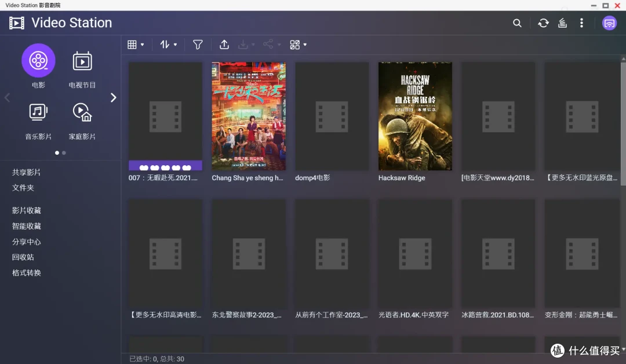Image resolution: width=626 pixels, height=364 pixels.
Task: Select the 更多无水印高清电影 thumbnail
Action: coord(165,253)
